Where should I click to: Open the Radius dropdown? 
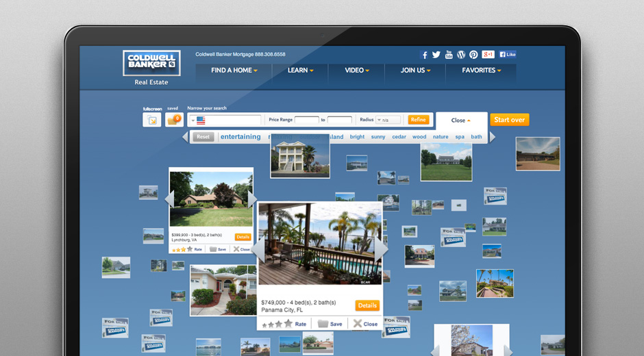coord(388,120)
